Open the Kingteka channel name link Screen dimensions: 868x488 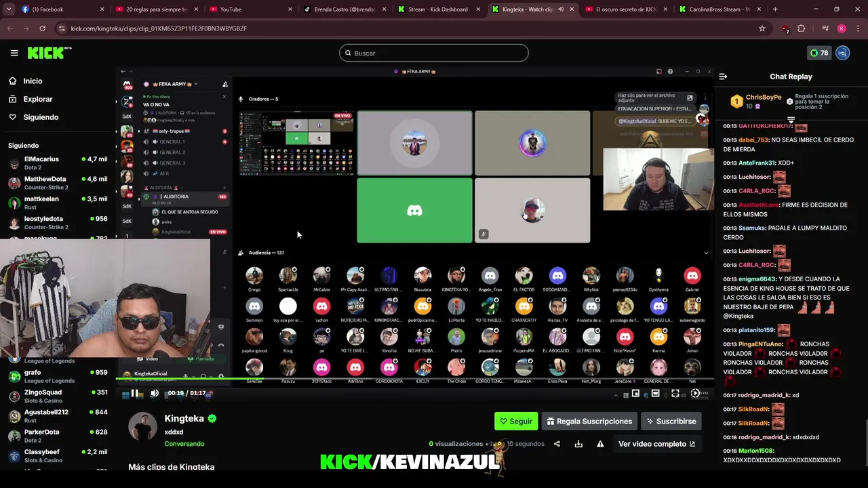tap(184, 419)
